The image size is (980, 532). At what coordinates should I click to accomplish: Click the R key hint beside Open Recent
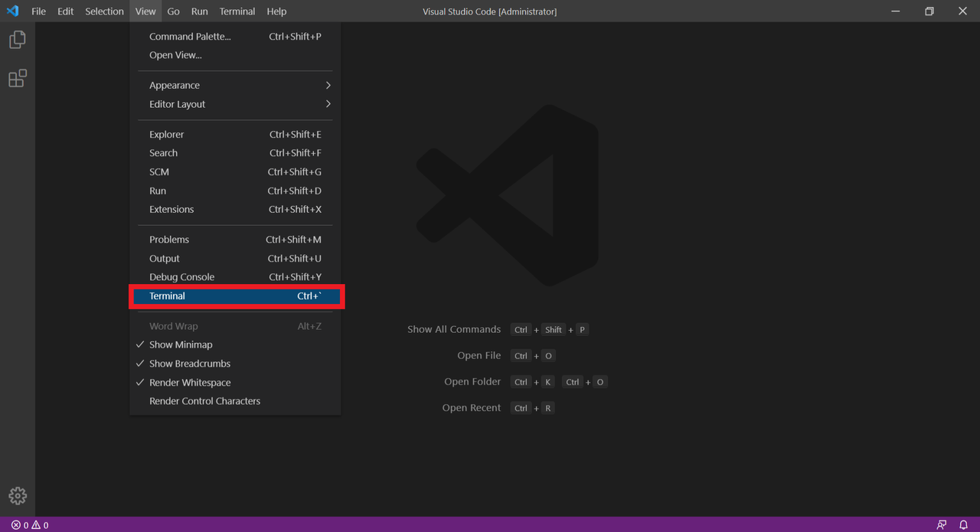click(x=548, y=408)
